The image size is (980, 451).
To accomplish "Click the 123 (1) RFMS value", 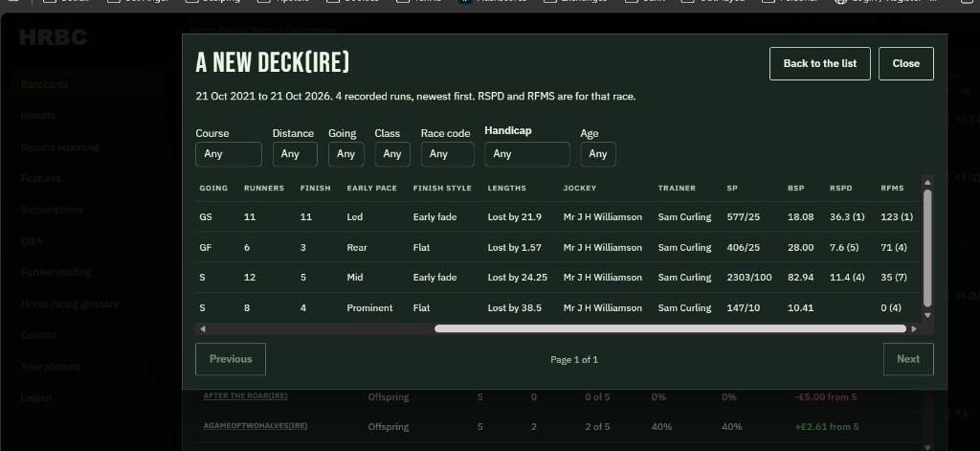I will pyautogui.click(x=897, y=217).
